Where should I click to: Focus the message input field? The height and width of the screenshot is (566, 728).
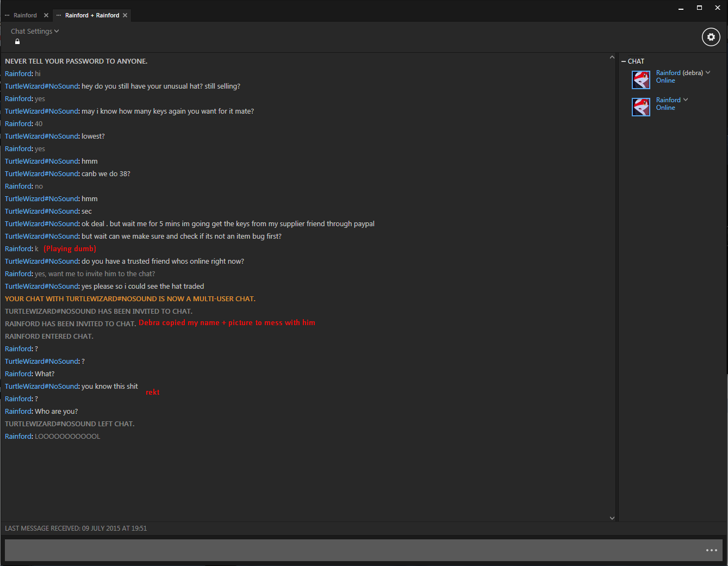(353, 550)
